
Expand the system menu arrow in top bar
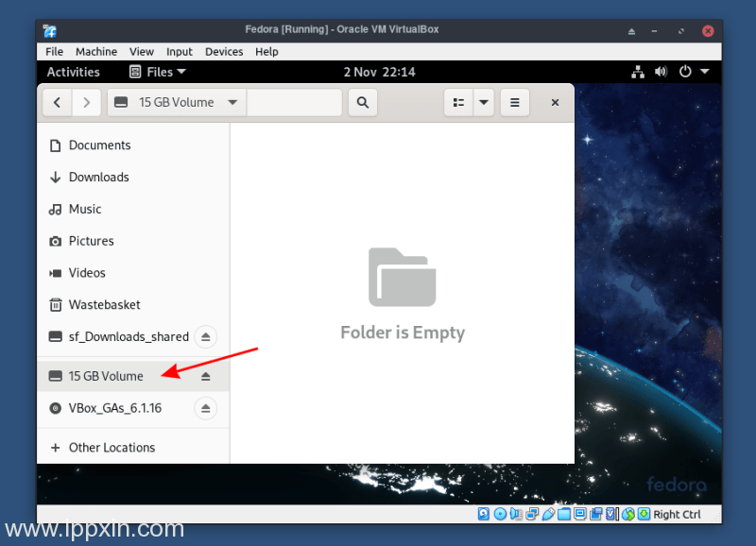704,72
